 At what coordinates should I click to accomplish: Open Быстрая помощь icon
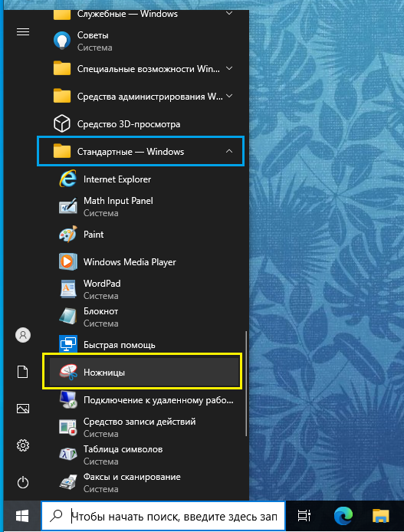coord(68,345)
